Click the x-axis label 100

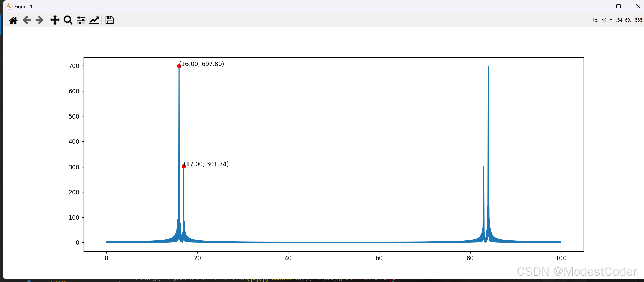tap(561, 258)
